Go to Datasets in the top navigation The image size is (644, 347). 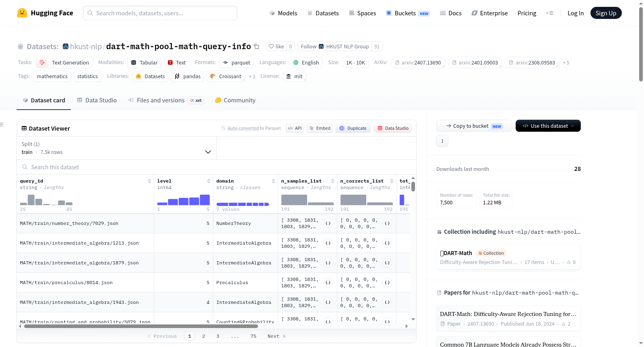click(x=323, y=13)
